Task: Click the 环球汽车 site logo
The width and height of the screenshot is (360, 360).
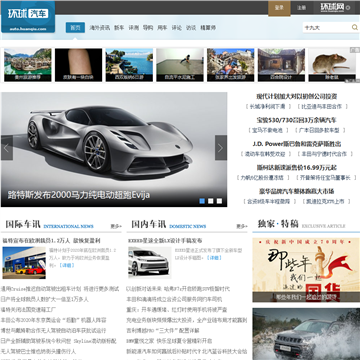Action: point(28,16)
